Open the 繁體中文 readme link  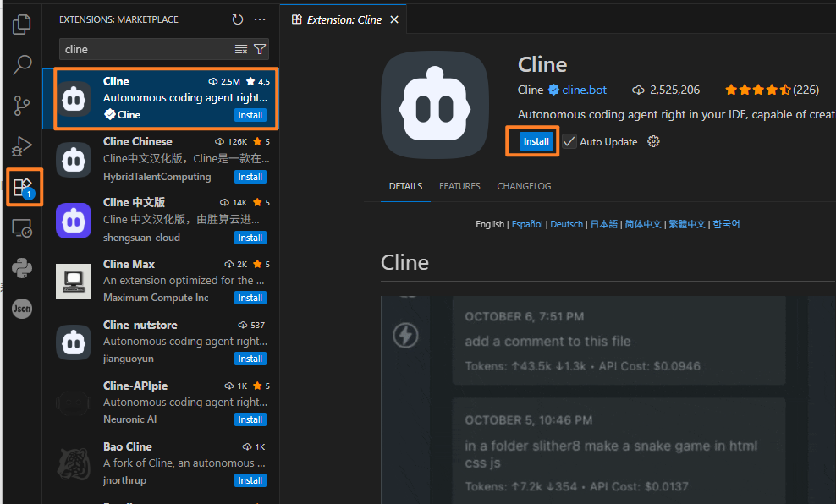point(687,224)
